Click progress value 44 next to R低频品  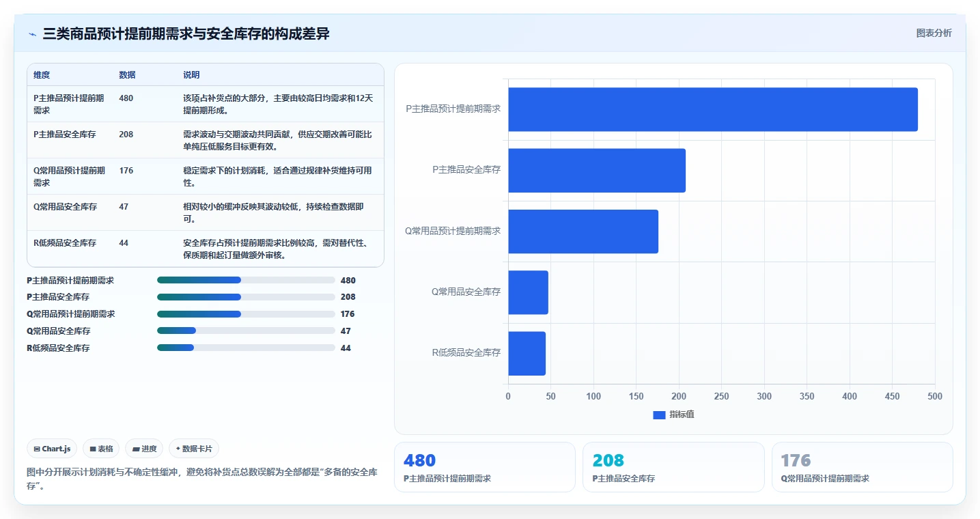tap(346, 348)
